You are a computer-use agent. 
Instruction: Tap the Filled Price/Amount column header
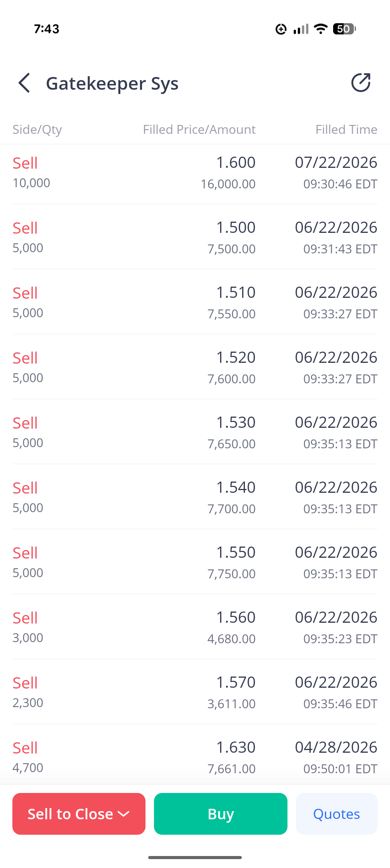[x=199, y=130]
